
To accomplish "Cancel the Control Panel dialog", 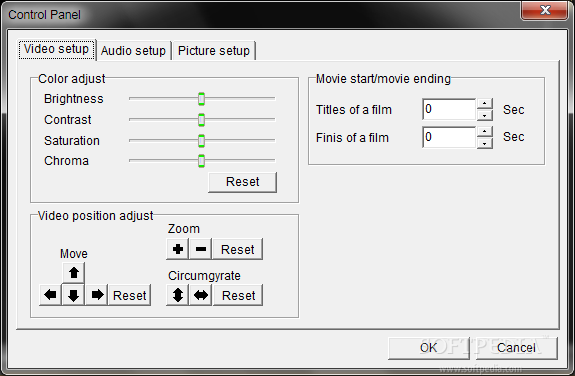I will tap(516, 348).
